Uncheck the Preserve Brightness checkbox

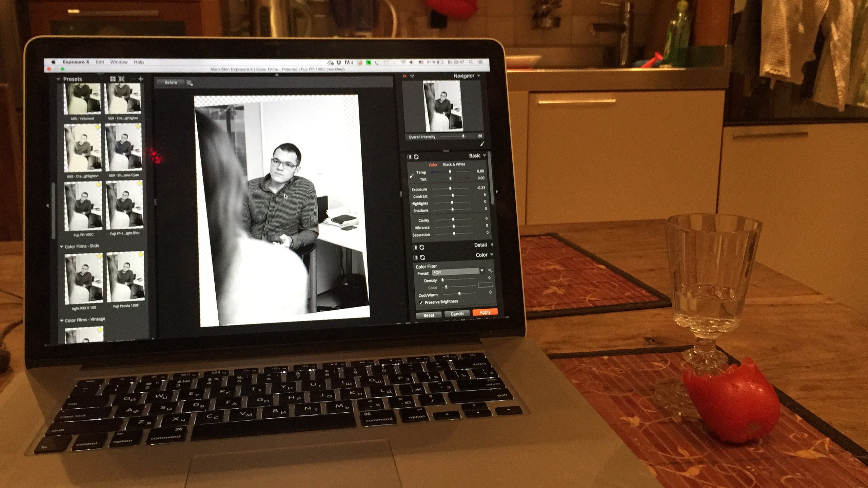tap(421, 302)
